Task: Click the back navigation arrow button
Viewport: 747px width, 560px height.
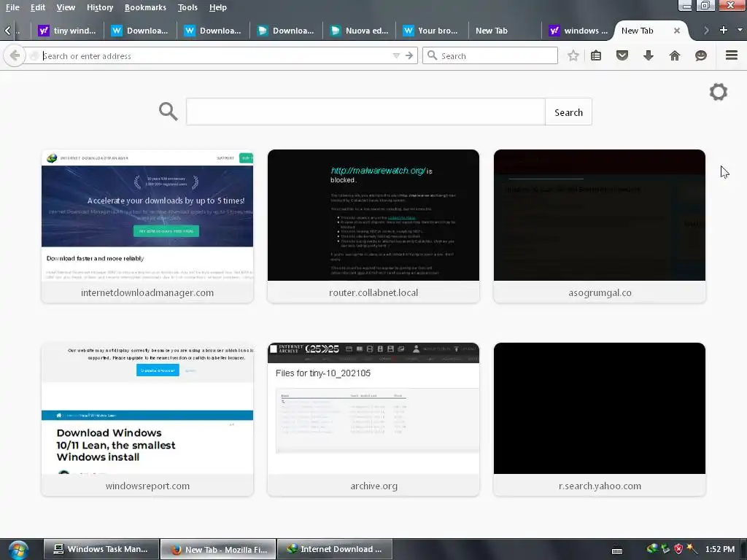Action: coord(15,55)
